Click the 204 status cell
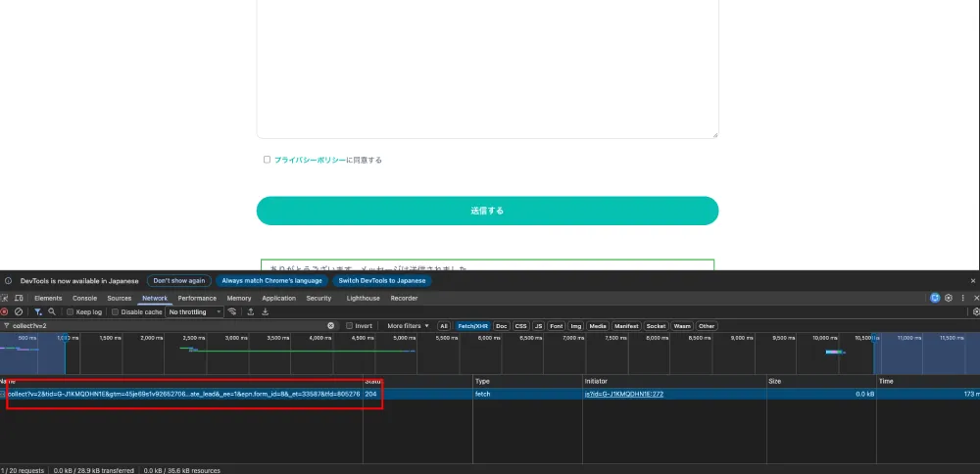This screenshot has width=980, height=474. click(x=417, y=394)
